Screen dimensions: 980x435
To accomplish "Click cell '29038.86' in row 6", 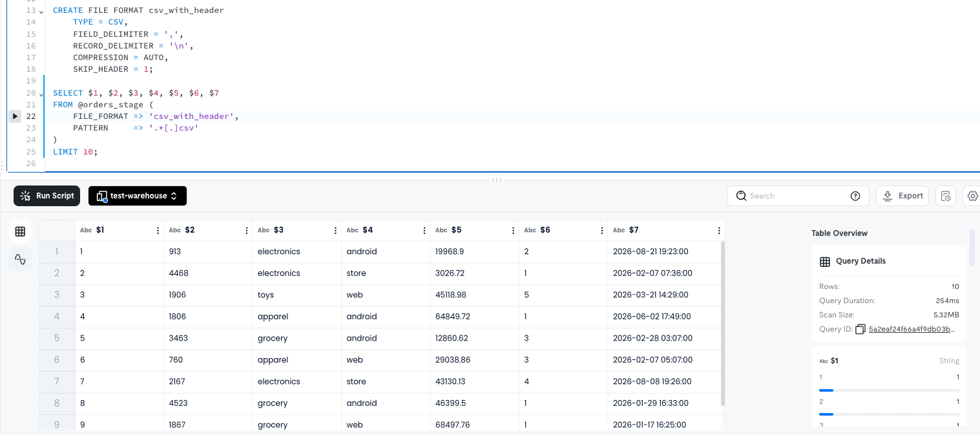I will tap(474, 360).
